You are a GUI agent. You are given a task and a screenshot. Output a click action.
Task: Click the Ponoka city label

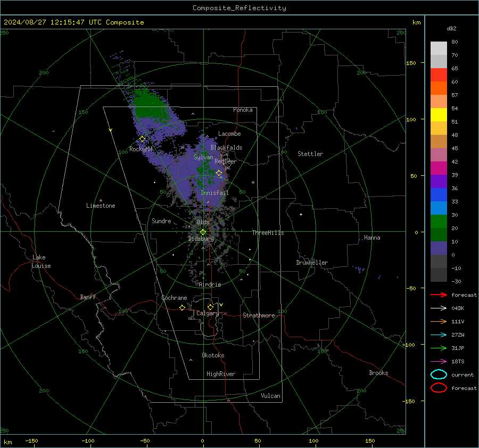pos(243,110)
